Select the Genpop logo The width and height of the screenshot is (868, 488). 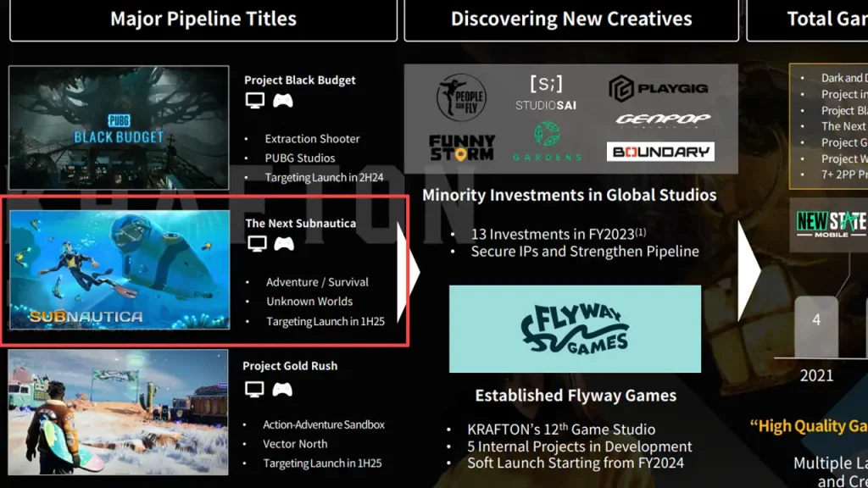pos(663,119)
